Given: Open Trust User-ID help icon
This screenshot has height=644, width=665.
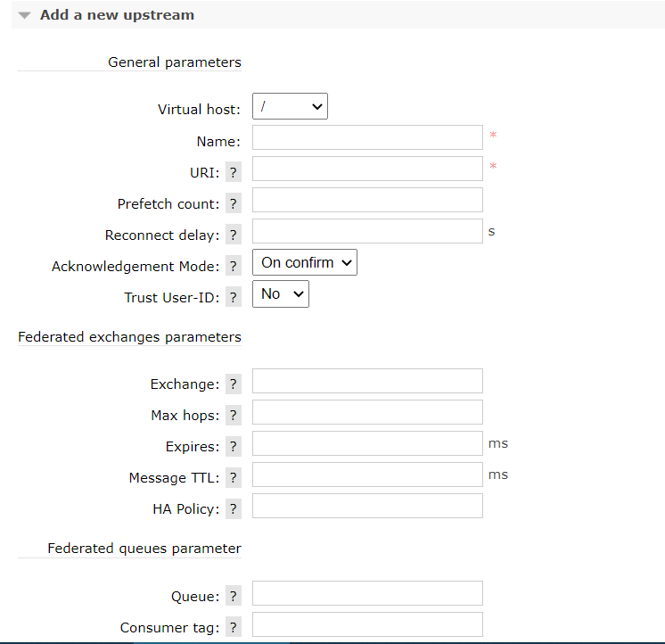Looking at the screenshot, I should coord(234,298).
